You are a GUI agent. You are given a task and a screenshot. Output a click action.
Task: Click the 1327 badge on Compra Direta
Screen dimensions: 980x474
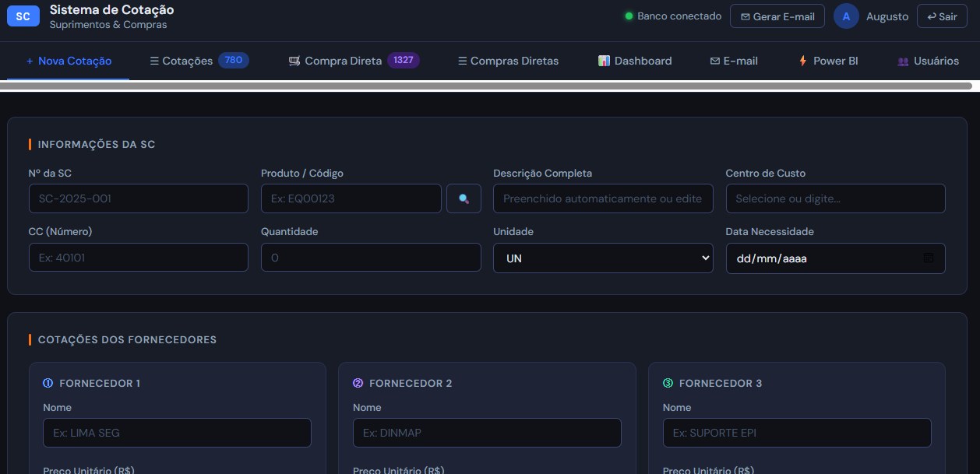click(x=404, y=61)
